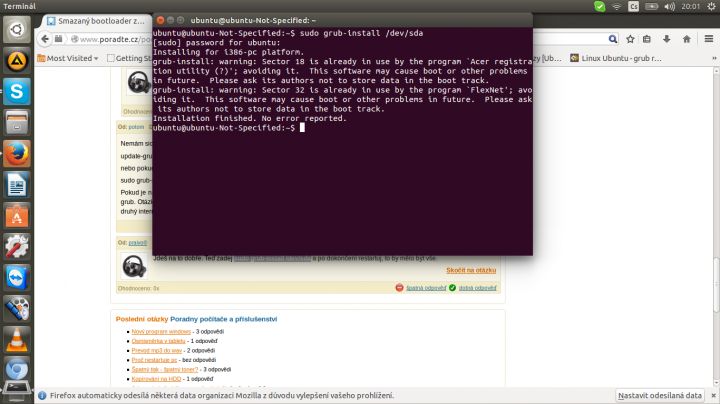Open Proč restartuje pc question
The width and height of the screenshot is (720, 404).
[154, 360]
